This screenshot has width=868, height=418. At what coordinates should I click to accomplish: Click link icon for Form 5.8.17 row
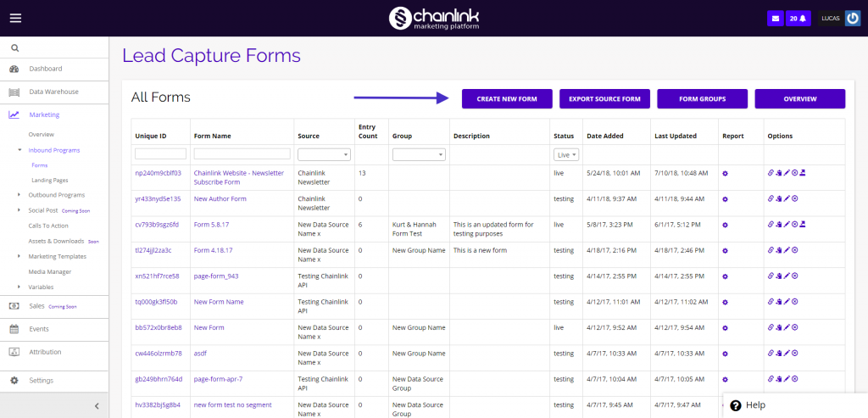[x=771, y=224]
